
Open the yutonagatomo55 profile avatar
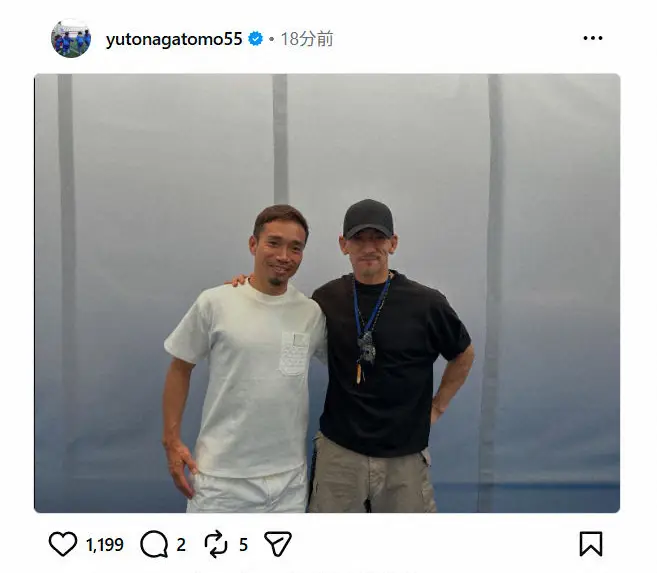coord(71,38)
